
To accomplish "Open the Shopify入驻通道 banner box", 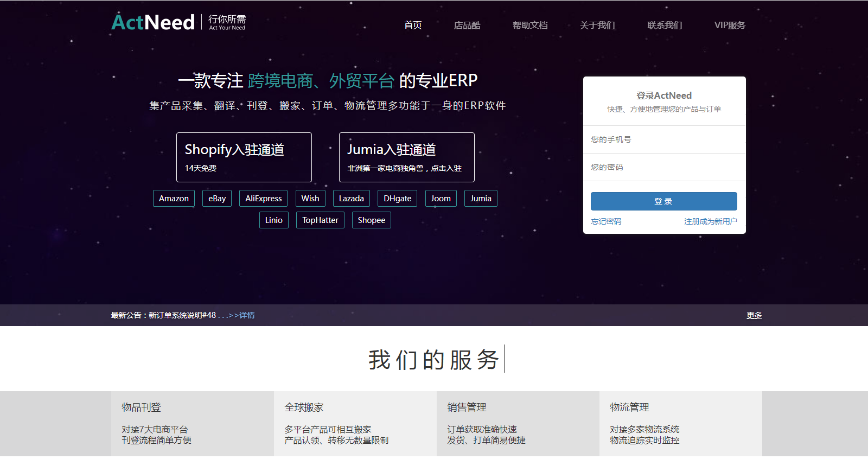I will [244, 157].
